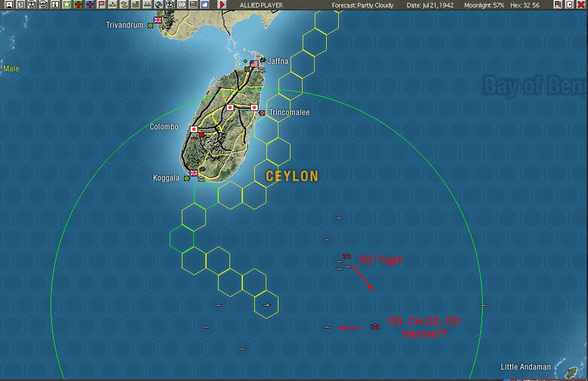This screenshot has width=588, height=381.
Task: Open the world map globe icon
Action: pyautogui.click(x=158, y=5)
